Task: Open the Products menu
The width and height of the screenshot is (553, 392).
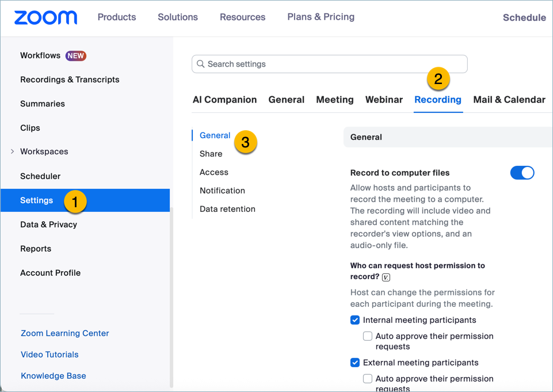Action: pyautogui.click(x=117, y=17)
